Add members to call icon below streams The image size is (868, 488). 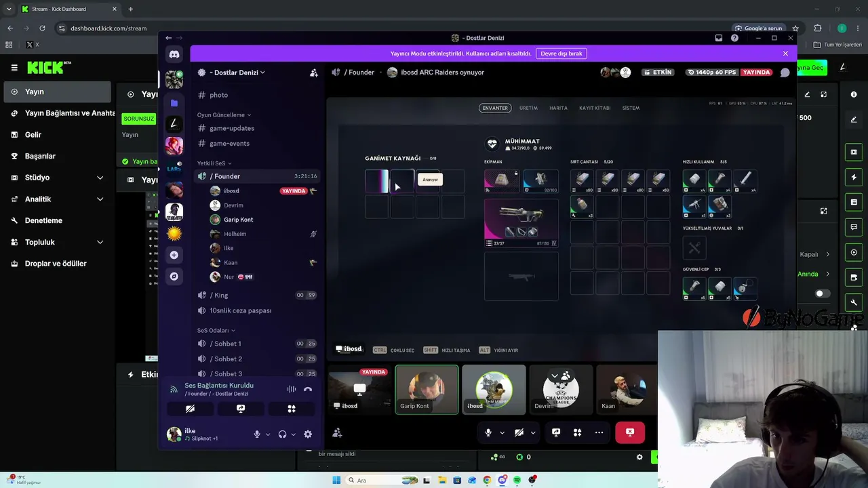[x=337, y=432]
